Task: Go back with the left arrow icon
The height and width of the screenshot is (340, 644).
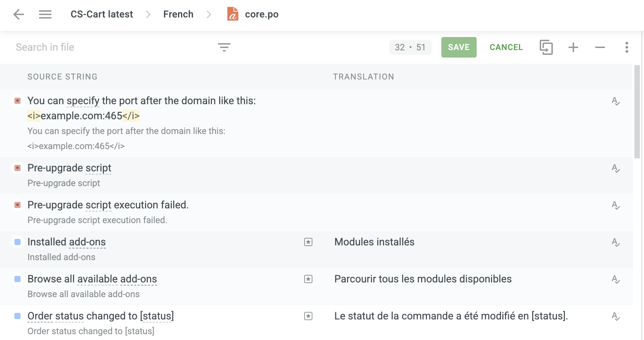Action: tap(19, 14)
